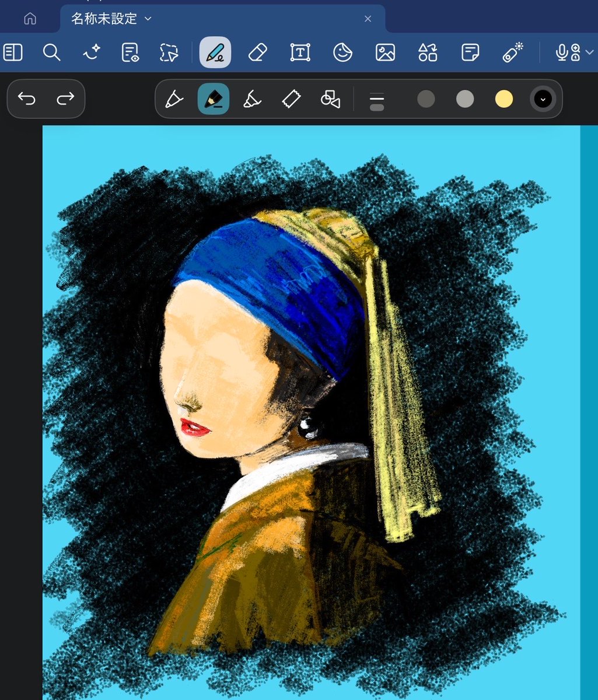
Task: Select the Pen drawing tool
Action: (215, 52)
